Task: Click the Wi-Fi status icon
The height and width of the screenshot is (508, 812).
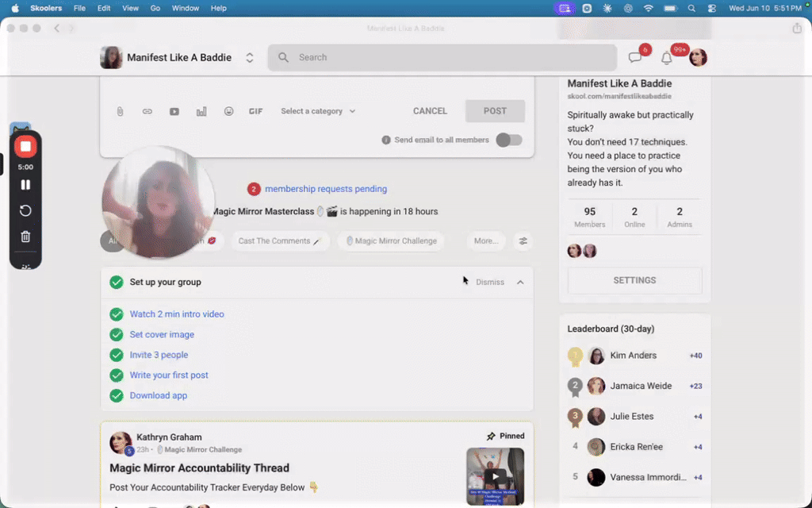Action: click(x=649, y=8)
